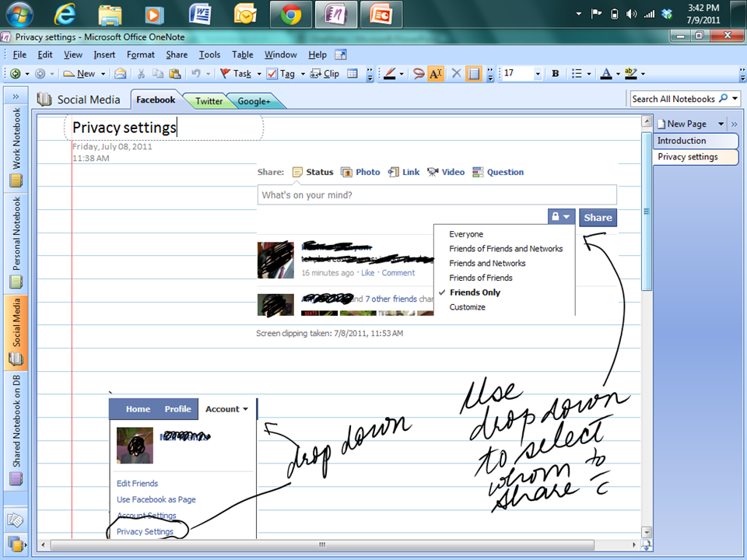Click the Social Media notebook title
This screenshot has height=560, width=747.
[x=89, y=100]
